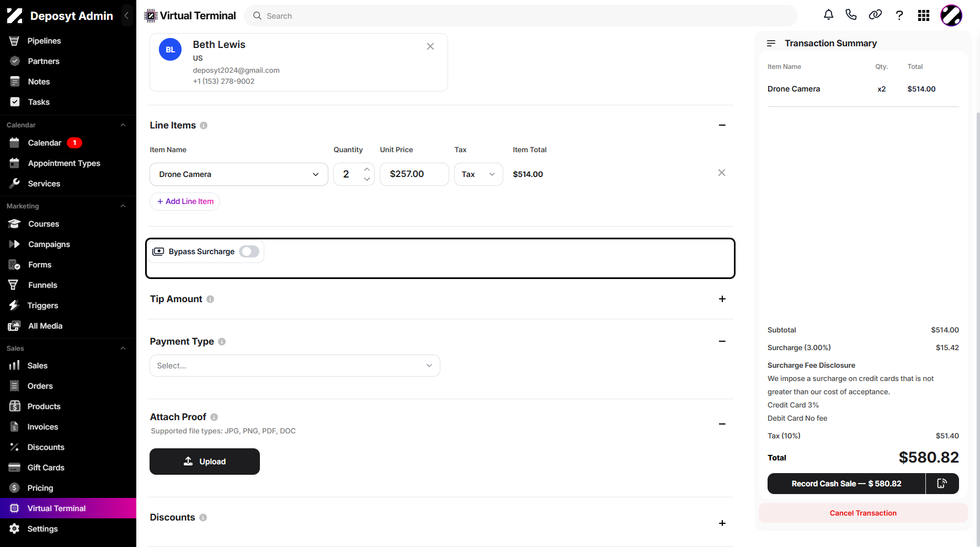Click the Line Items info icon
Screen dimensions: 980x547
point(204,126)
